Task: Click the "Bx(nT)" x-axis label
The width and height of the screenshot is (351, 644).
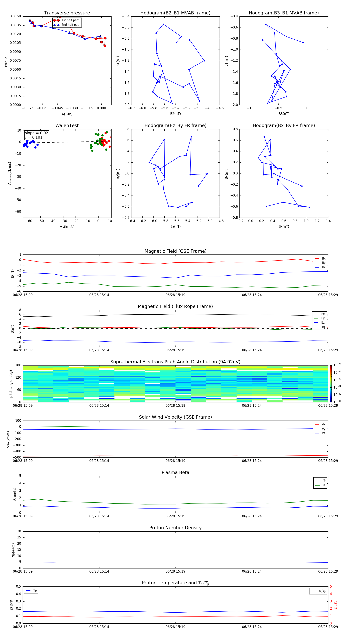Action: (284, 227)
